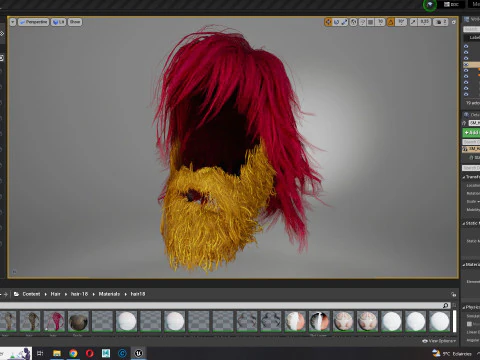The width and height of the screenshot is (480, 360).
Task: Open camera speed setting
Action: pos(441,22)
